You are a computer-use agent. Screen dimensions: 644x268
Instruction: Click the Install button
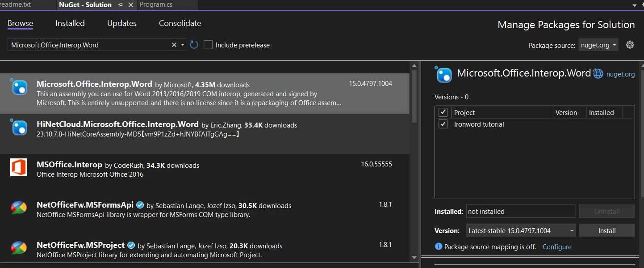coord(606,231)
